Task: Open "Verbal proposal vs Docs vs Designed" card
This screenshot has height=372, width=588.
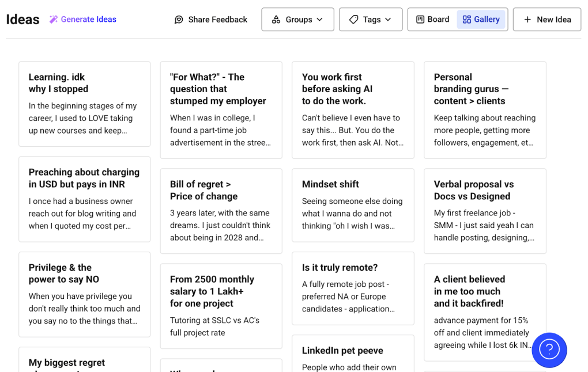Action: (485, 211)
